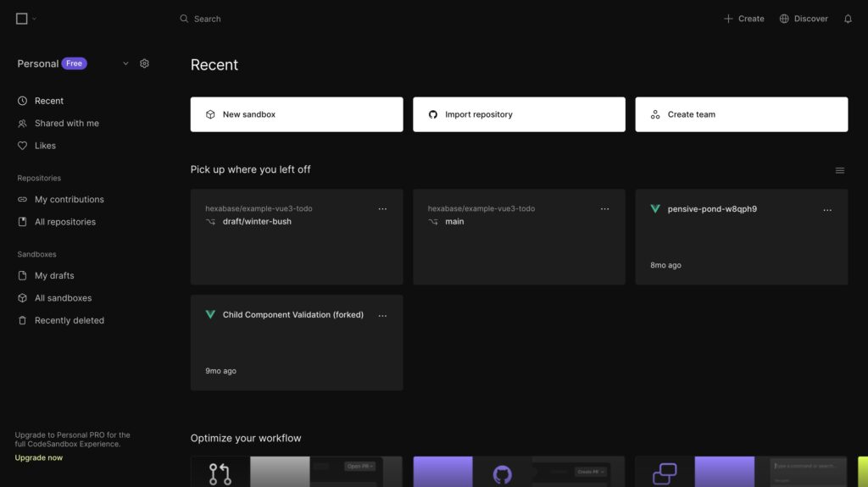Open workspace settings gear icon
The width and height of the screenshot is (868, 487).
(144, 64)
